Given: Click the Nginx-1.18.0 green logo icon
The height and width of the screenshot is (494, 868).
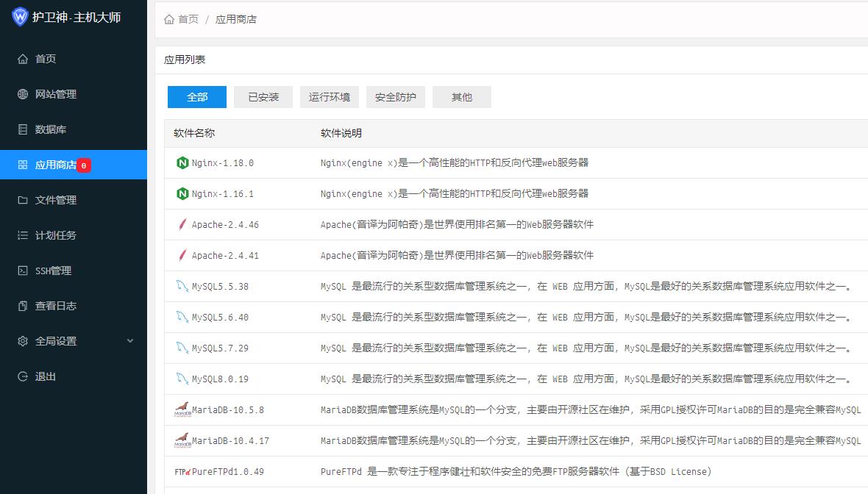Looking at the screenshot, I should (182, 162).
